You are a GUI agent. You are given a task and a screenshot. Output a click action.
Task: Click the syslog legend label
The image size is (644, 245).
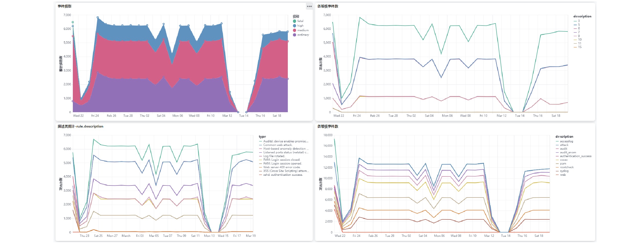564,171
